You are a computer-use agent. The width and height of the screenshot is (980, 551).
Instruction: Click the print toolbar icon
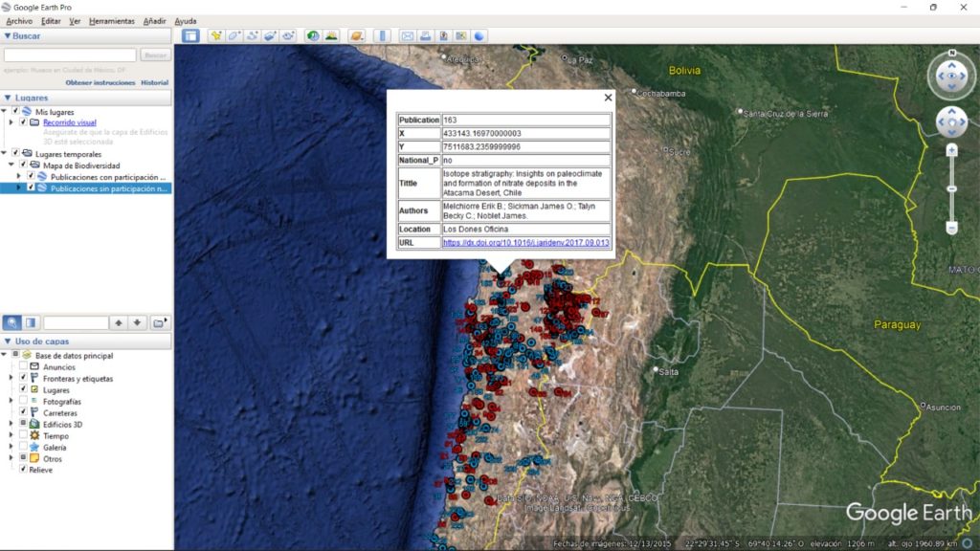coord(426,36)
